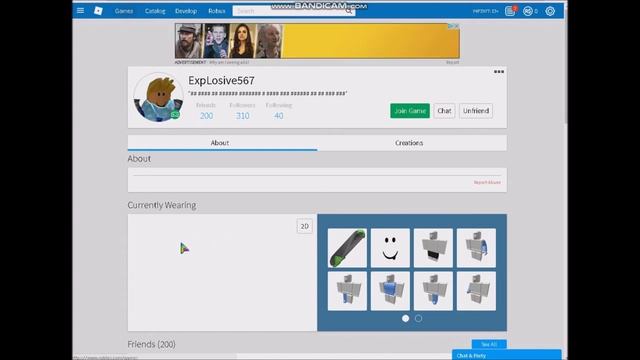
Task: Select second page dot of wearing items
Action: pyautogui.click(x=419, y=318)
